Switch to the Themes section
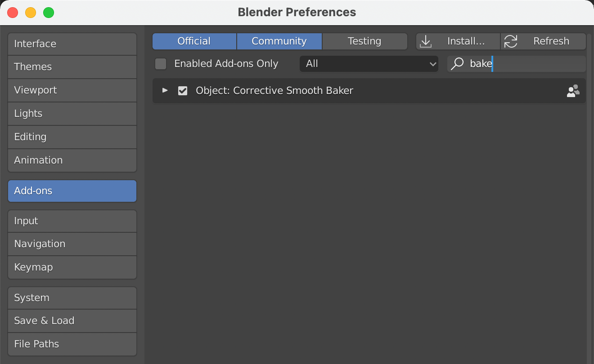The height and width of the screenshot is (364, 594). tap(72, 67)
